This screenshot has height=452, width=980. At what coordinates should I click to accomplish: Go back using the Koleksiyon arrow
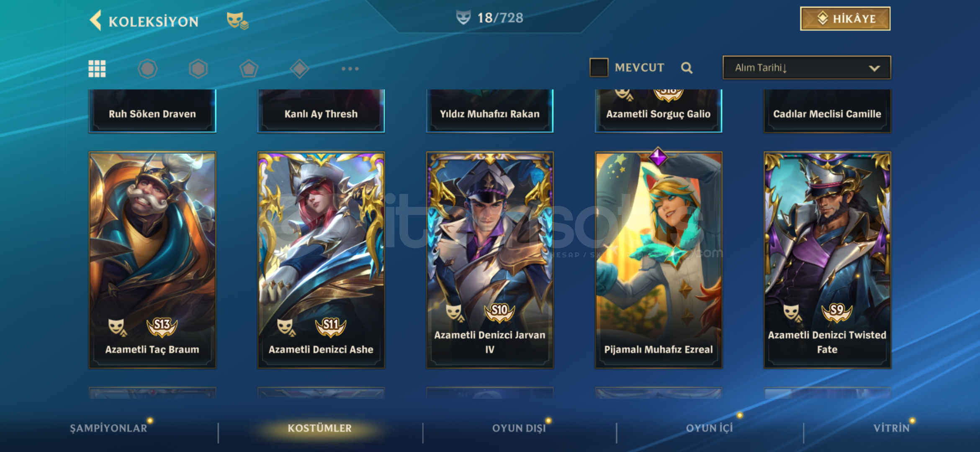tap(96, 21)
